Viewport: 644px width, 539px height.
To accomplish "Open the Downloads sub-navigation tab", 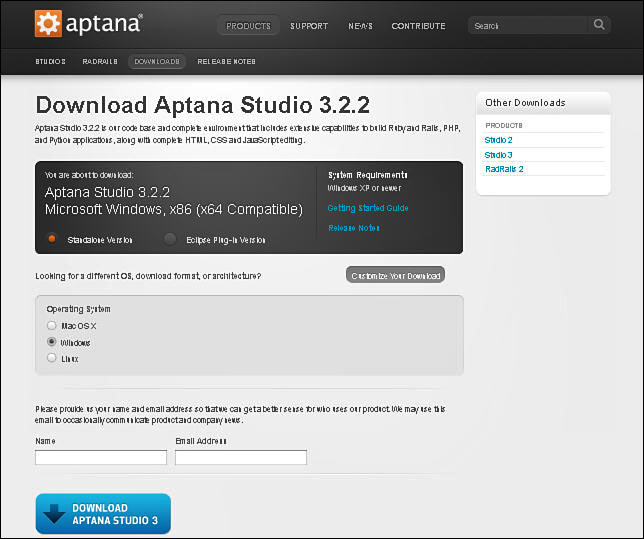I will tap(157, 61).
